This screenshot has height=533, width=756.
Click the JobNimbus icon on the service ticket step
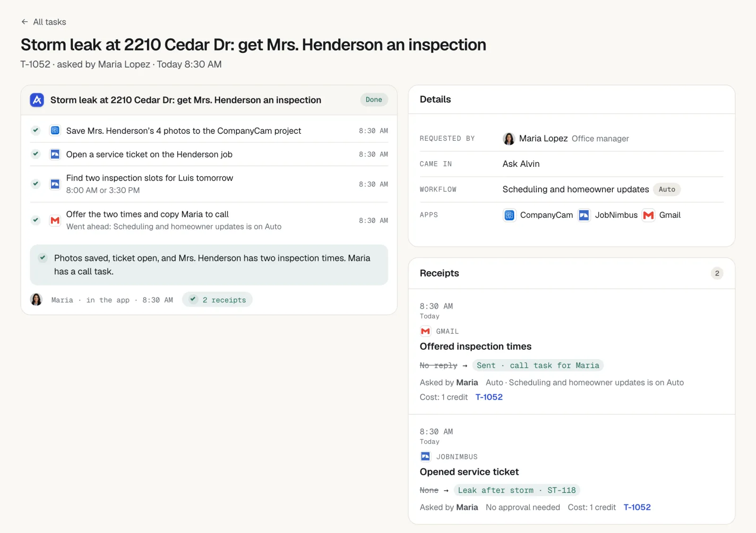[55, 154]
